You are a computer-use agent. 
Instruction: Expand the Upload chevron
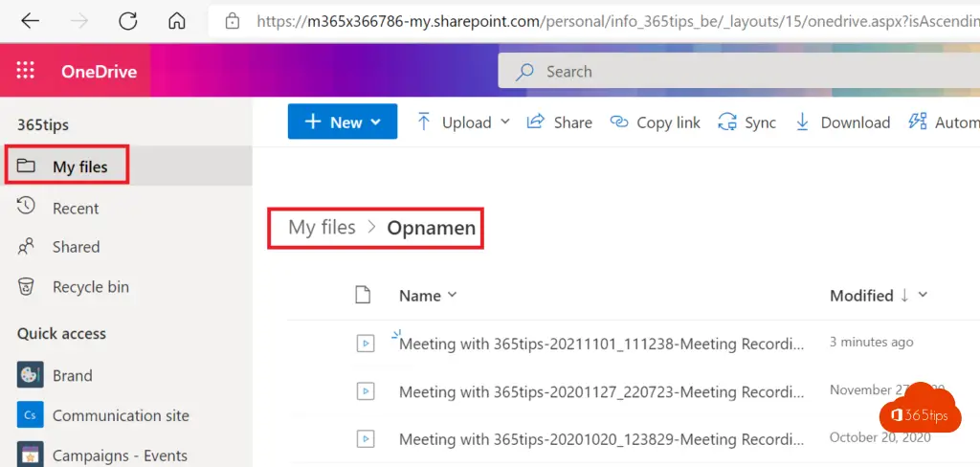pyautogui.click(x=505, y=122)
